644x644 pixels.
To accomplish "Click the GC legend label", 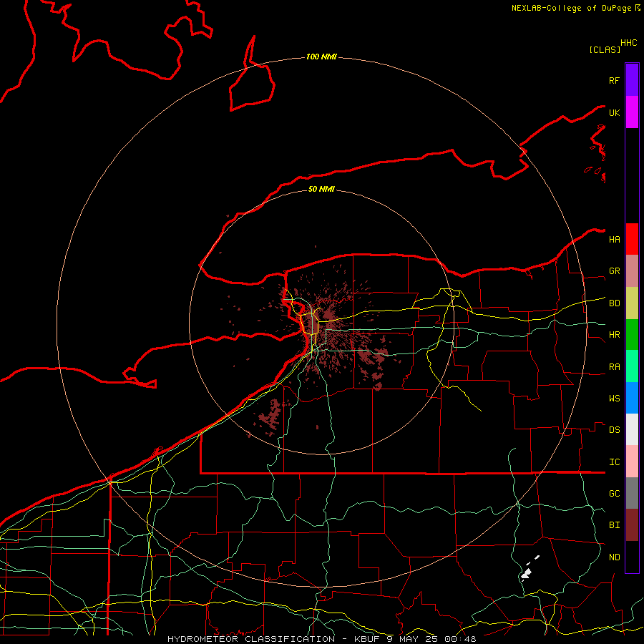I will point(614,494).
